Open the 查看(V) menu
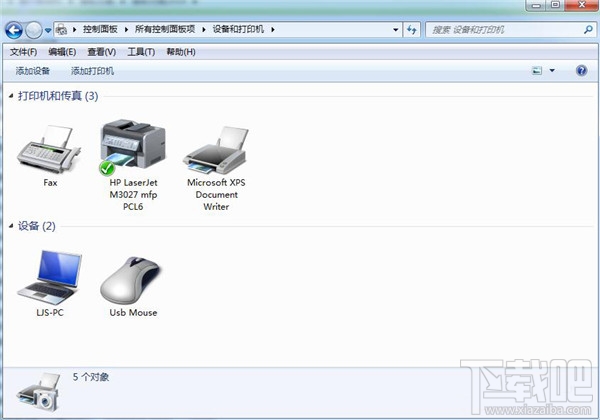 tap(102, 52)
